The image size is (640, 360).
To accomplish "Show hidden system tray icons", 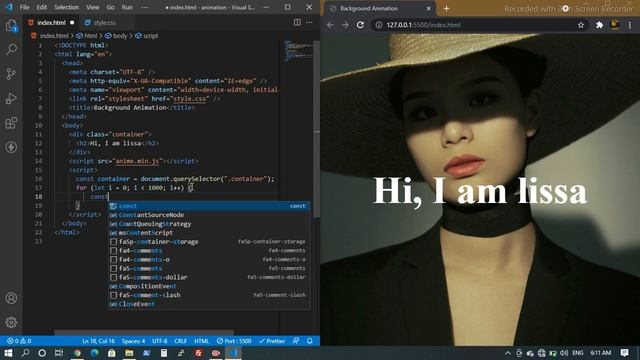I will click(x=507, y=353).
